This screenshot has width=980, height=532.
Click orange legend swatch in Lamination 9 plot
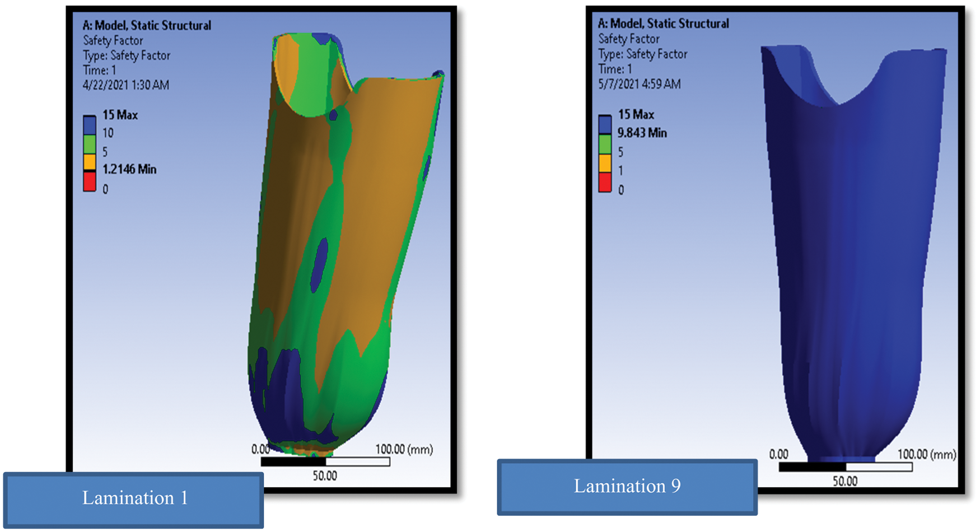point(605,163)
